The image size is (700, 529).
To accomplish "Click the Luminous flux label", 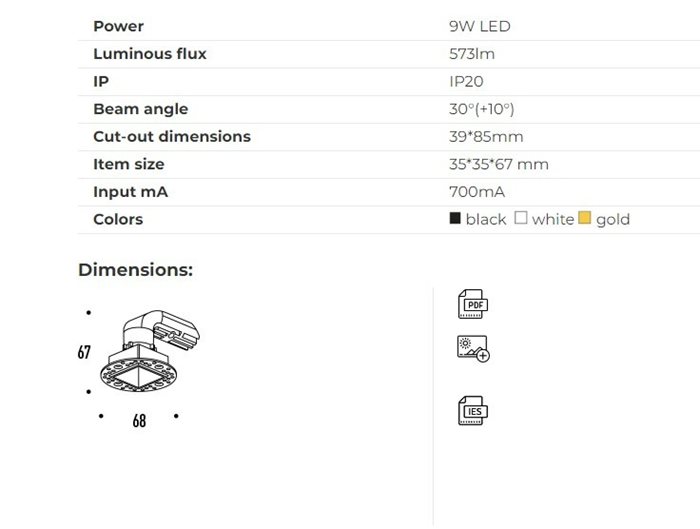I will coord(150,54).
